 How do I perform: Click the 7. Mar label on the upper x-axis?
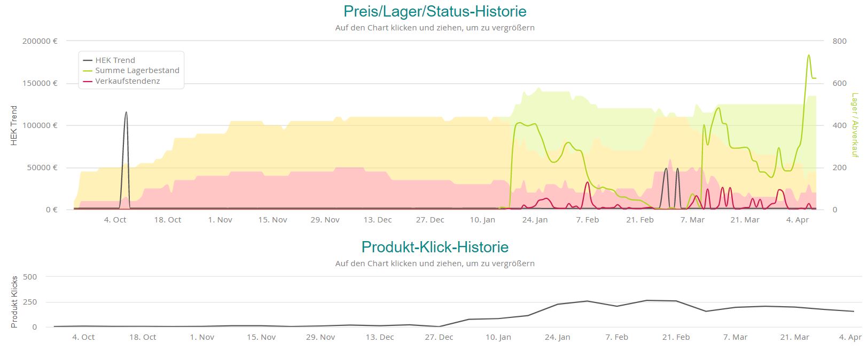pyautogui.click(x=692, y=220)
